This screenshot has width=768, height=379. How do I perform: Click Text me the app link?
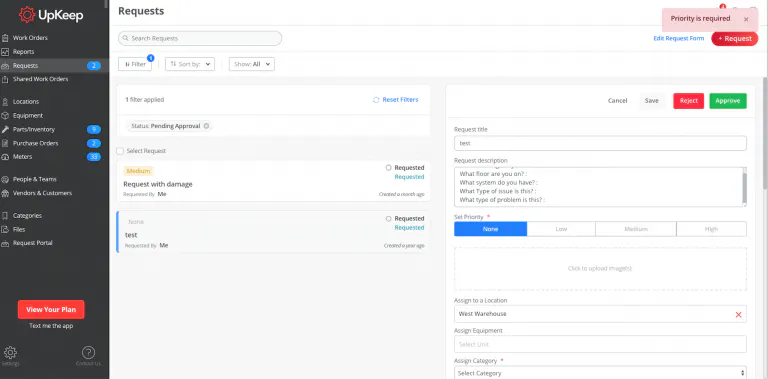pyautogui.click(x=51, y=326)
